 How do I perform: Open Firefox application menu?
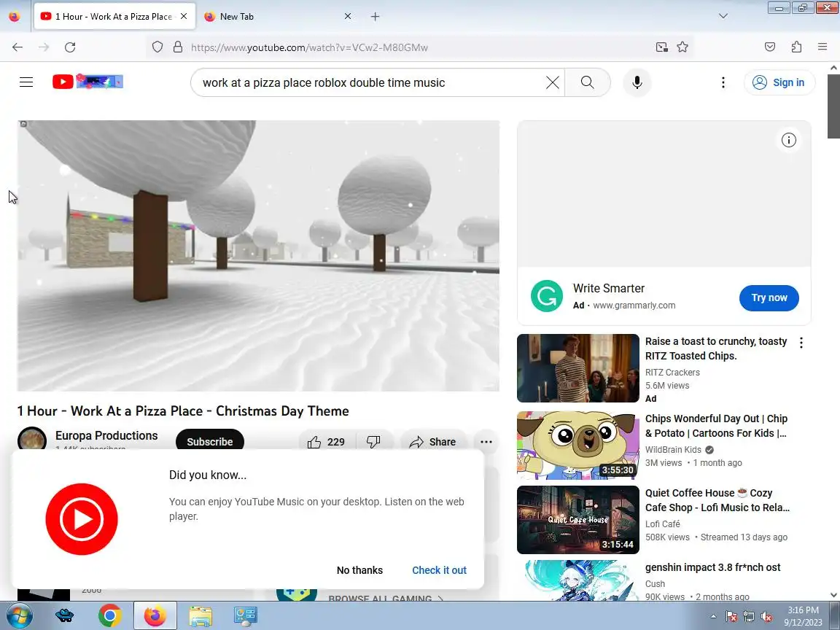point(822,47)
